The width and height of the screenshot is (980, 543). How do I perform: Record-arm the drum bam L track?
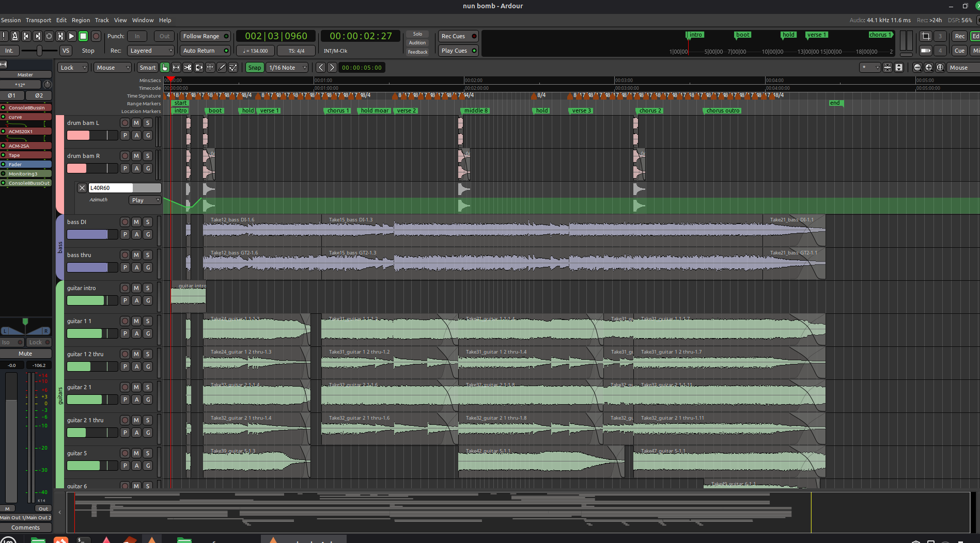coord(125,123)
